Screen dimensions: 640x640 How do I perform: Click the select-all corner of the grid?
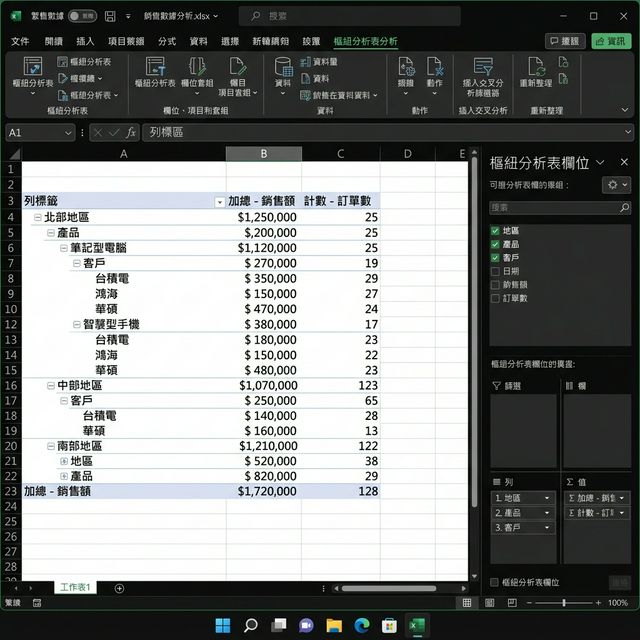(x=14, y=154)
